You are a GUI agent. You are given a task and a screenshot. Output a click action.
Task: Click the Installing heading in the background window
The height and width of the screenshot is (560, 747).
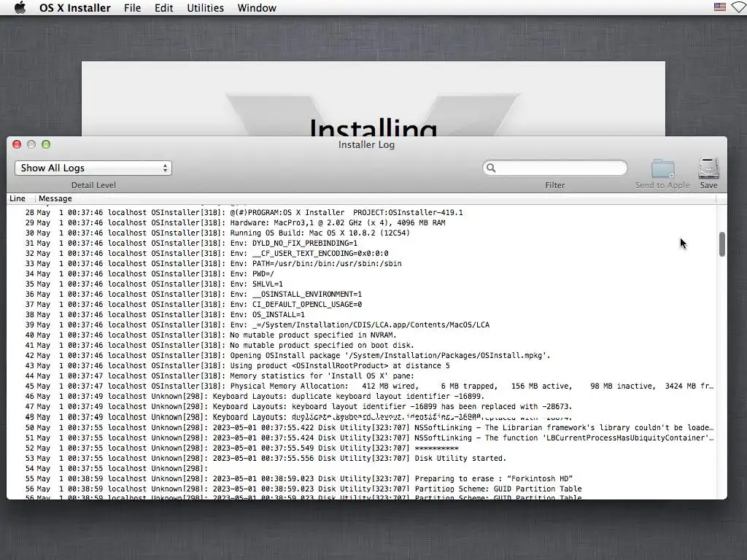(x=373, y=127)
